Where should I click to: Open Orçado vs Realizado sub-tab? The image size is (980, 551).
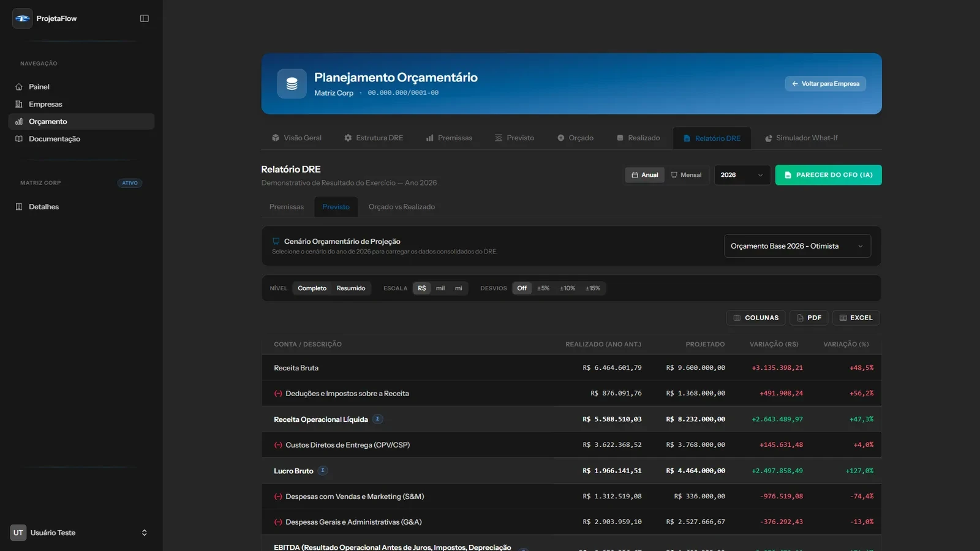tap(402, 207)
